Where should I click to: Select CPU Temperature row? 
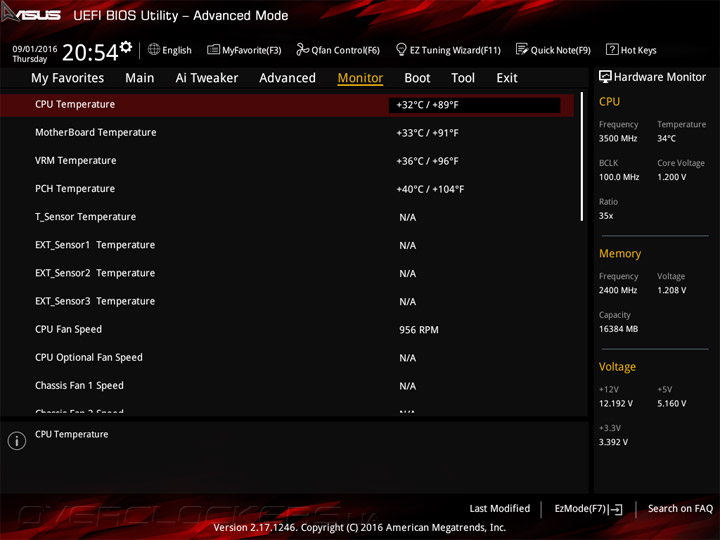point(287,105)
